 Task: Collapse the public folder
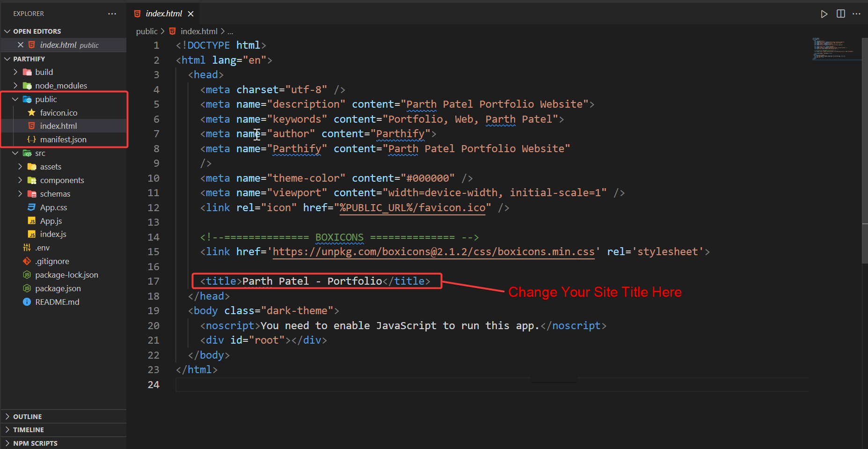pos(45,99)
